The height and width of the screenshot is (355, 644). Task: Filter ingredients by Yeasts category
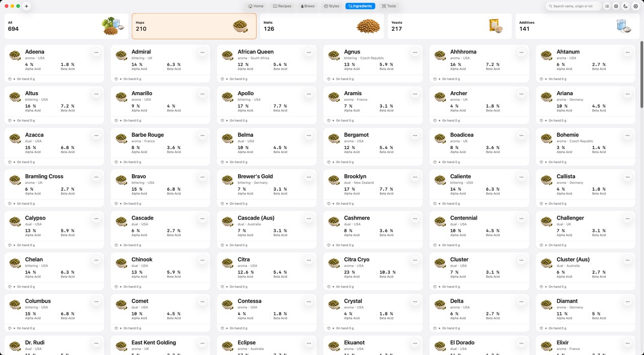click(x=450, y=26)
